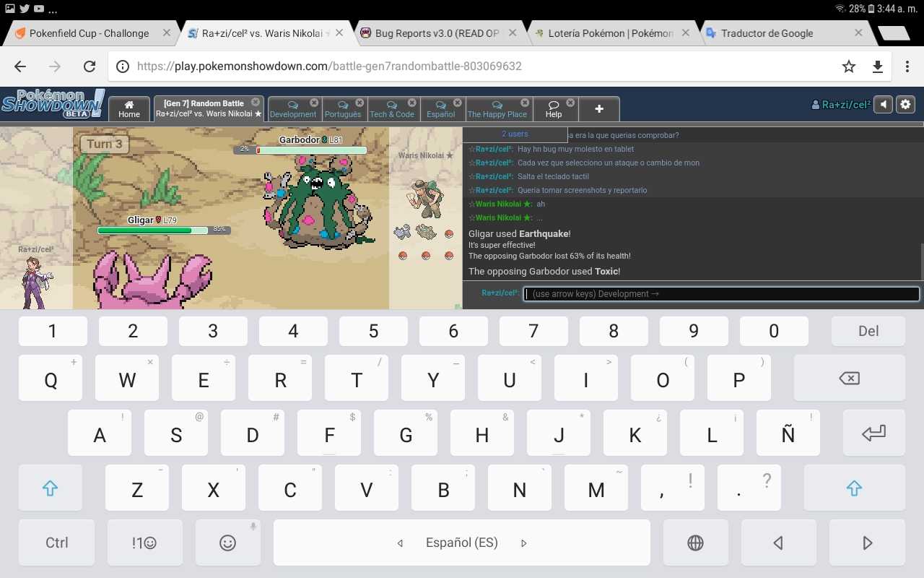This screenshot has width=924, height=578.
Task: Toggle the right shift key
Action: (x=854, y=488)
